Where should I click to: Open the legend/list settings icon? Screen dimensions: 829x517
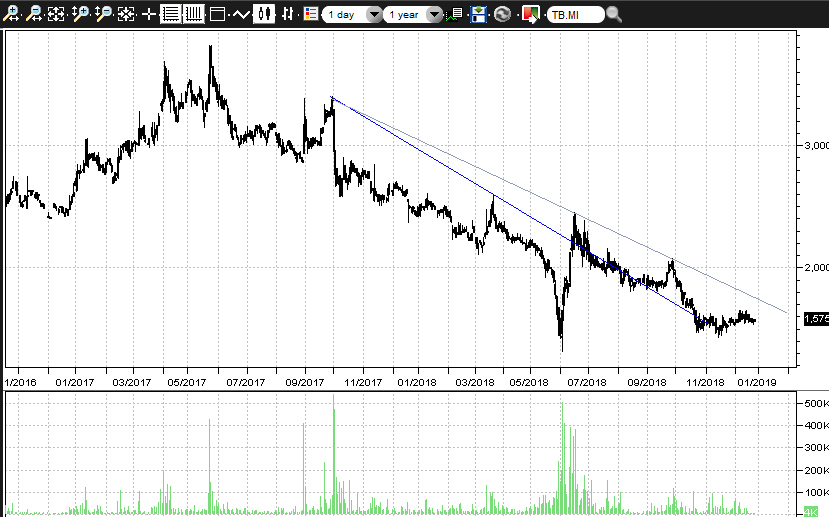311,14
